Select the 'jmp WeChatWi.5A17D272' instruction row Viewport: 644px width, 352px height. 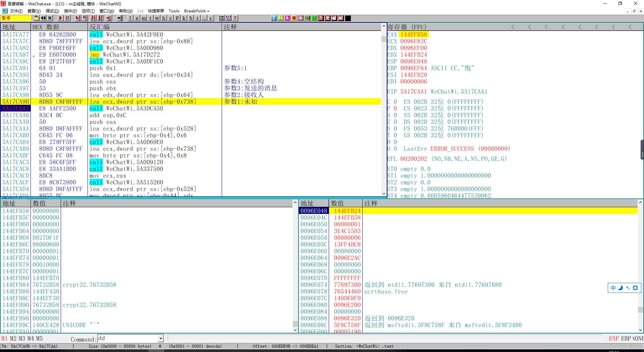pos(191,55)
